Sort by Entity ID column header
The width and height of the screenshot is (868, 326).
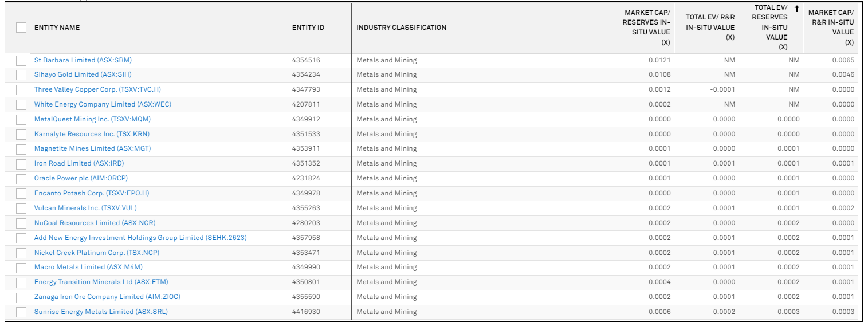point(308,28)
